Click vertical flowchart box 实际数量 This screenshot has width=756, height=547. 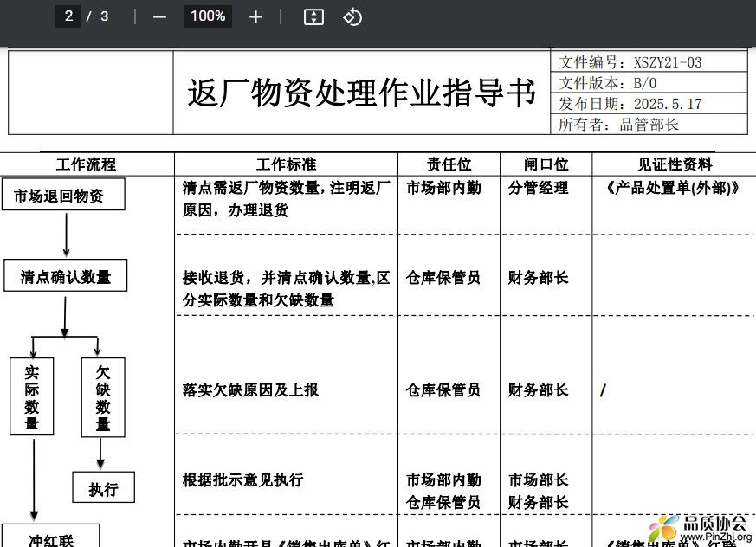pyautogui.click(x=32, y=396)
